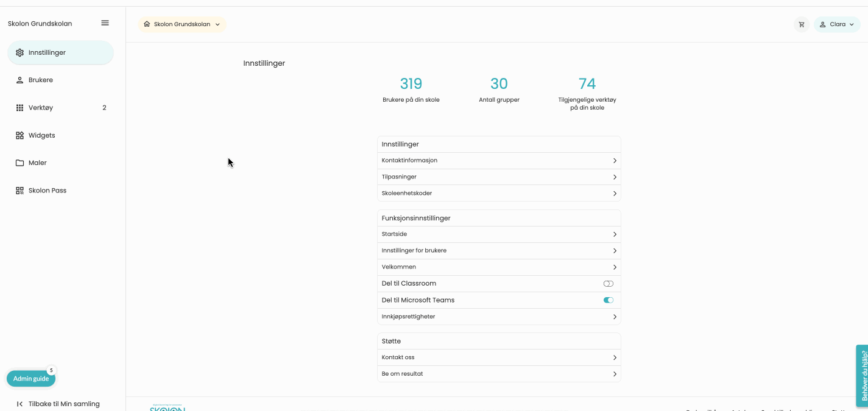Expand Innkjøpsrettigheter using its chevron
Screen dimensions: 868x411
click(x=615, y=317)
